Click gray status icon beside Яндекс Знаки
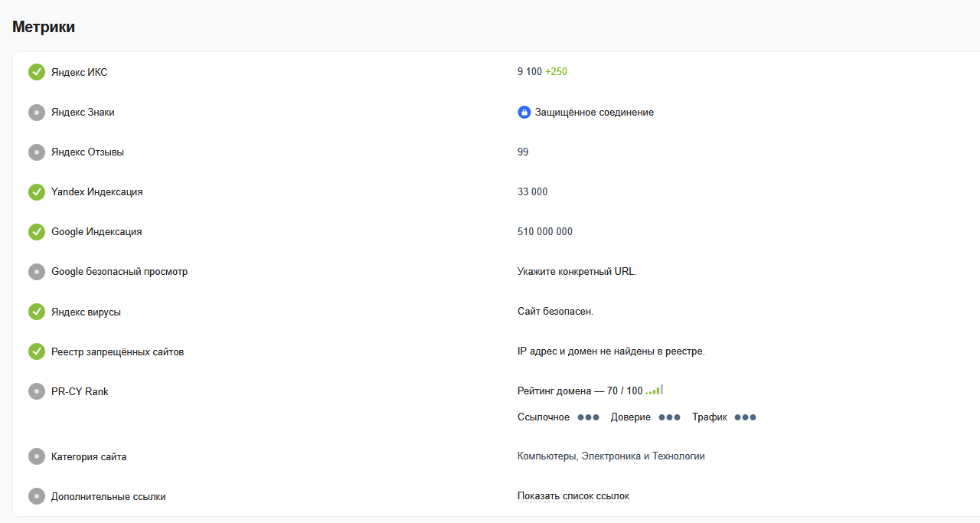Screen dimensions: 980x523 [37, 113]
